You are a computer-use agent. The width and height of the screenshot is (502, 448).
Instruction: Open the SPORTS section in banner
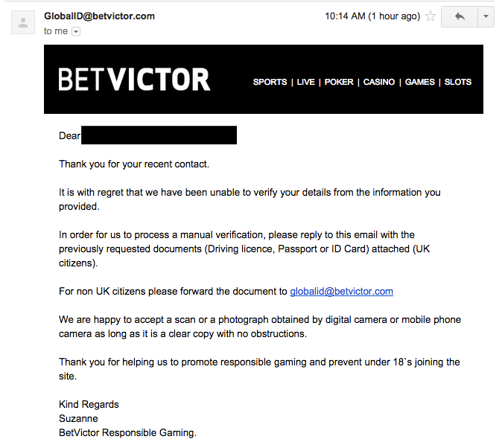click(x=270, y=82)
